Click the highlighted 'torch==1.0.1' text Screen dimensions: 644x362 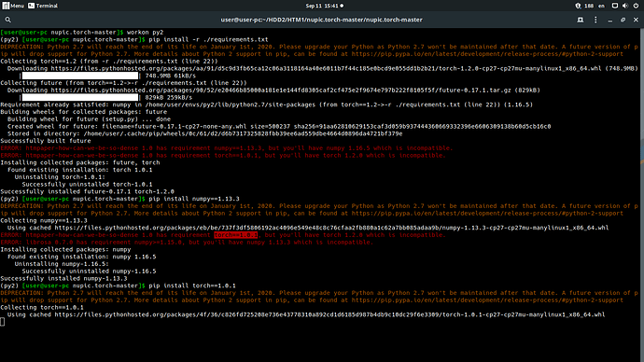(236, 235)
